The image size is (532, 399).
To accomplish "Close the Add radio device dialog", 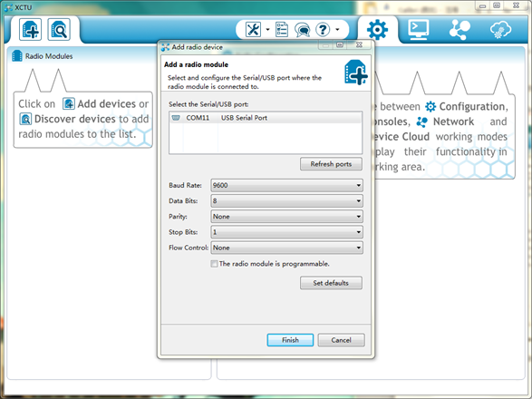I will pos(359,44).
